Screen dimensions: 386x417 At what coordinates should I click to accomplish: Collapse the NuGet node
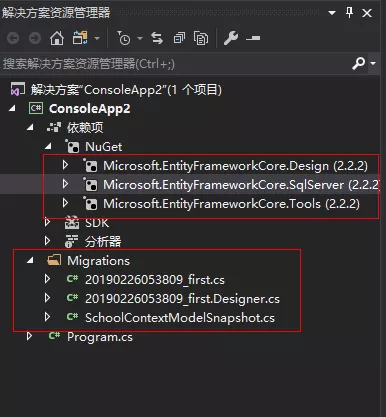[49, 146]
